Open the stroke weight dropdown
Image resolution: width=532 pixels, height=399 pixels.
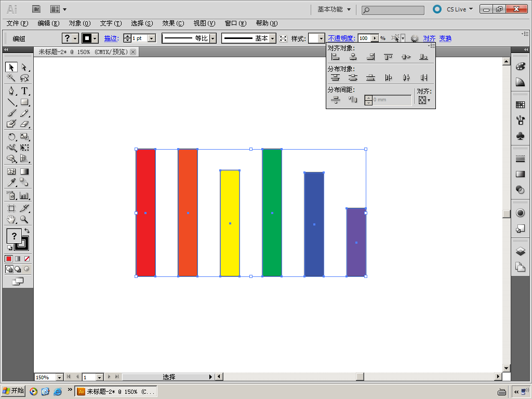point(152,38)
